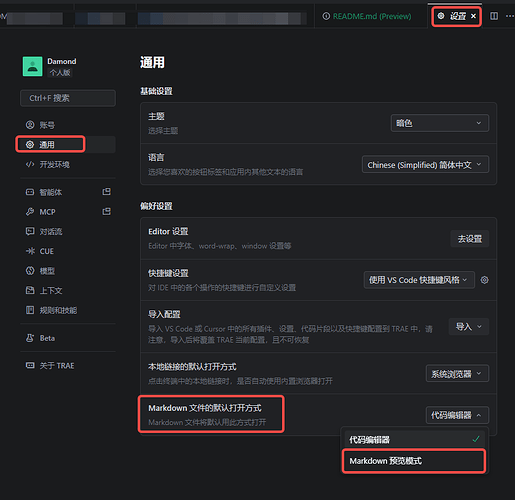Click the 智能体 external window icon
Screen dimensions: 515x500
(107, 192)
